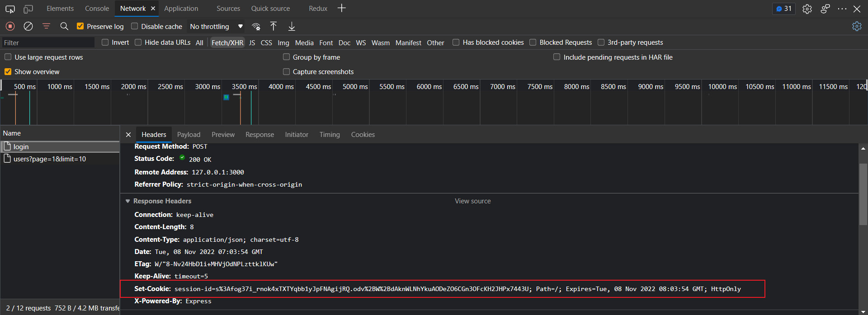Filter by Img requests
The height and width of the screenshot is (315, 868).
(283, 43)
